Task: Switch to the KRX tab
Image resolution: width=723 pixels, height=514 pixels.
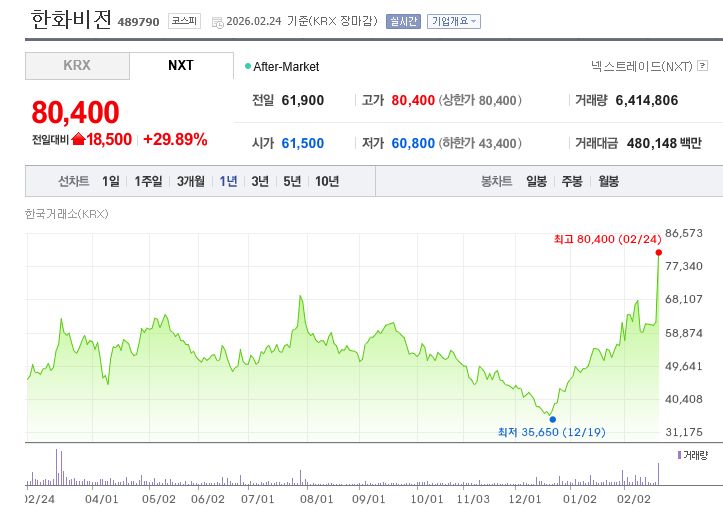Action: coord(77,65)
